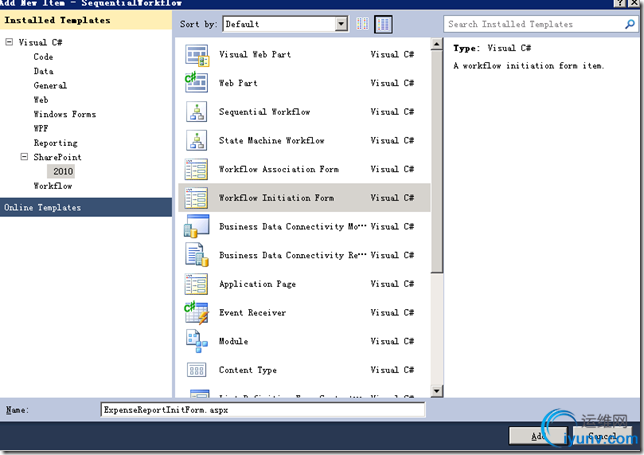This screenshot has width=644, height=455.
Task: Select Business Data Connectivity Resource icon
Action: click(197, 255)
